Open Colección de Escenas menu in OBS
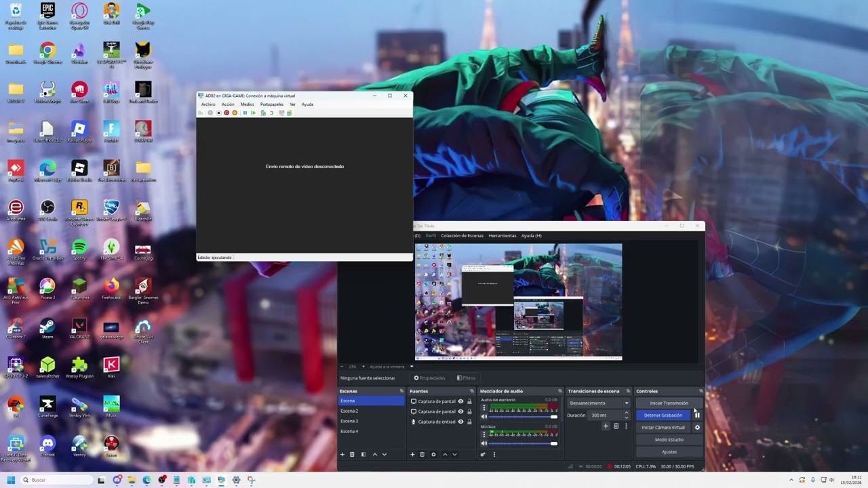The height and width of the screenshot is (488, 868). pyautogui.click(x=462, y=235)
